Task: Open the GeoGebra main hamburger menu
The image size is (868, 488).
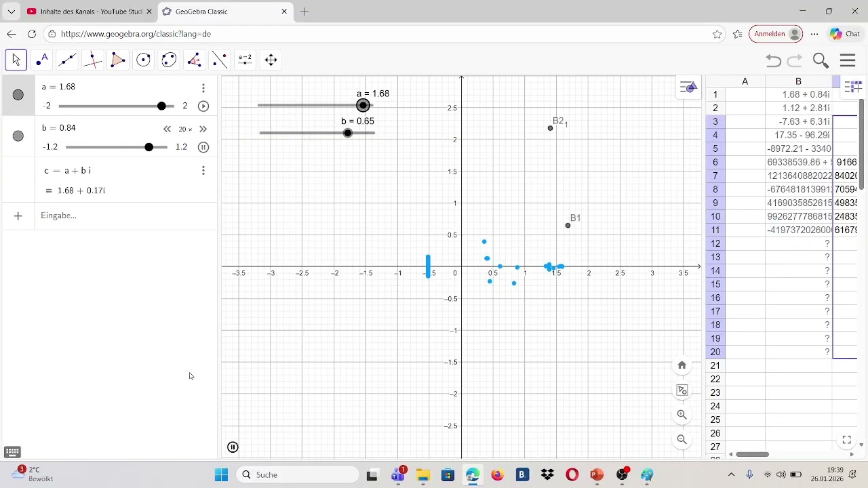Action: point(848,61)
